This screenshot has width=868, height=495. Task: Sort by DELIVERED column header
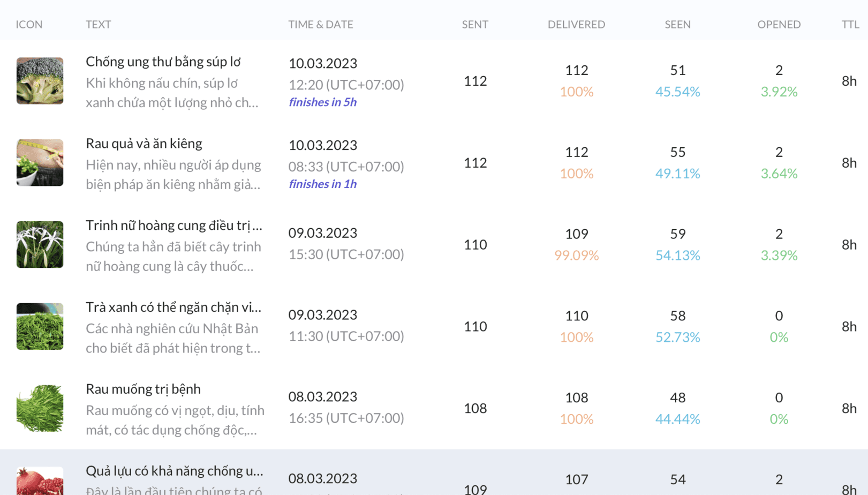pos(576,25)
